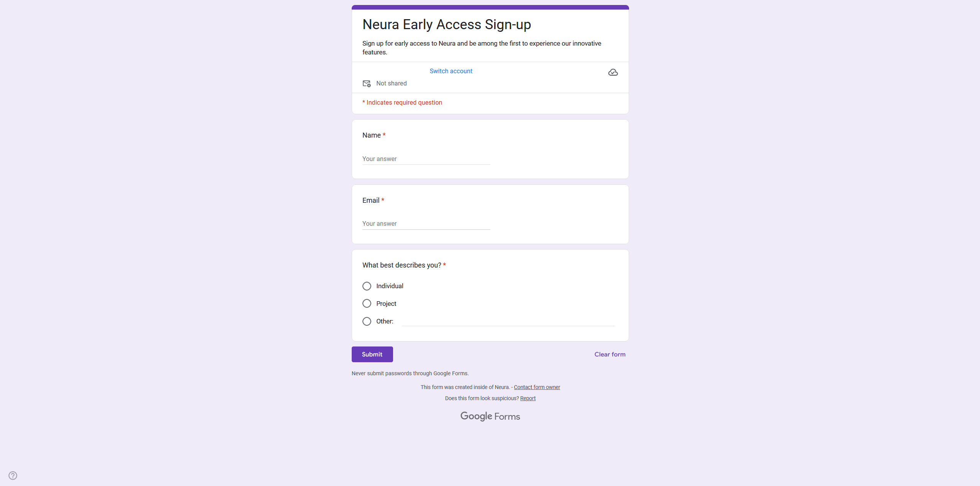Click into the Email answer field

click(426, 223)
